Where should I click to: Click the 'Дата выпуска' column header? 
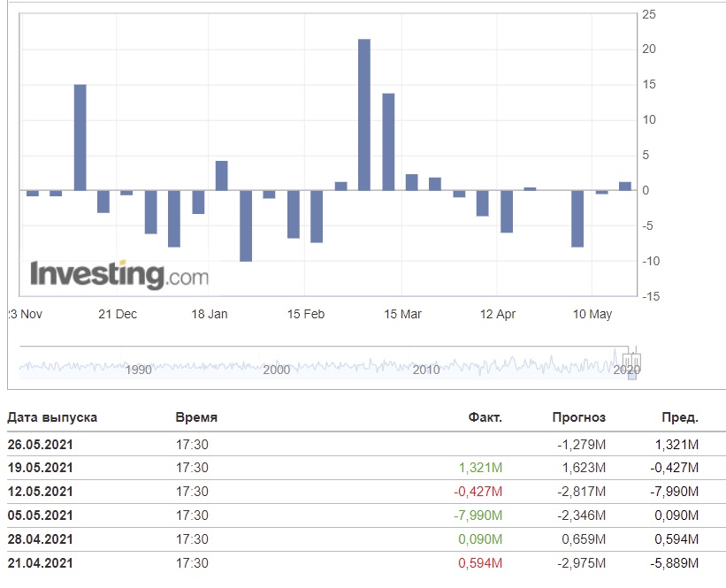(x=52, y=417)
